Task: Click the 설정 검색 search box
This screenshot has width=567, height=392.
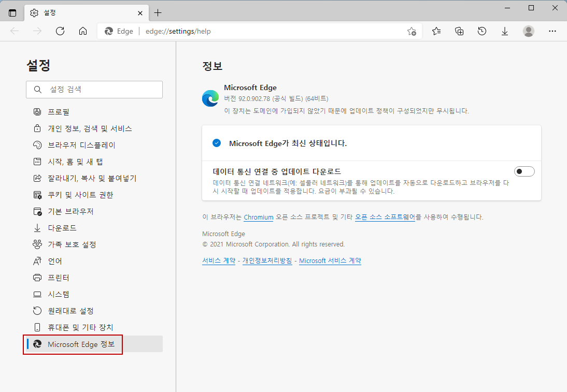Action: [x=94, y=90]
